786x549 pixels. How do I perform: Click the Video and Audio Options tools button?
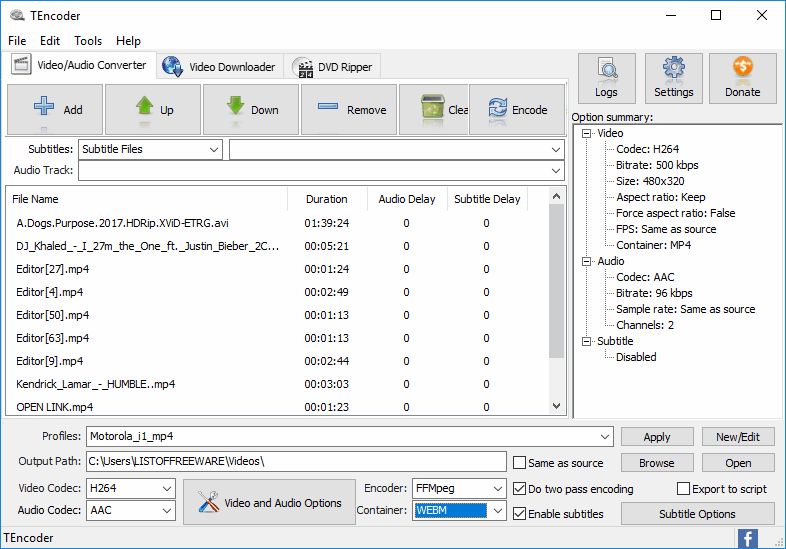[269, 502]
